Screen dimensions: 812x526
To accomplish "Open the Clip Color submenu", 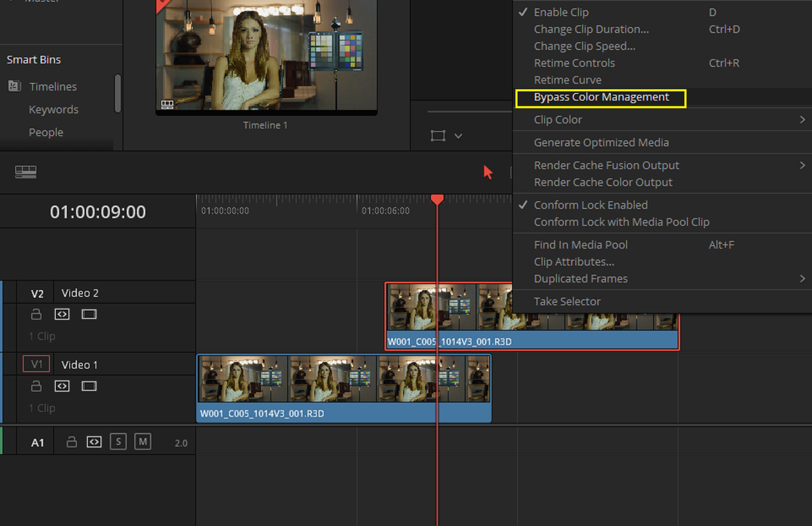I will tap(662, 120).
